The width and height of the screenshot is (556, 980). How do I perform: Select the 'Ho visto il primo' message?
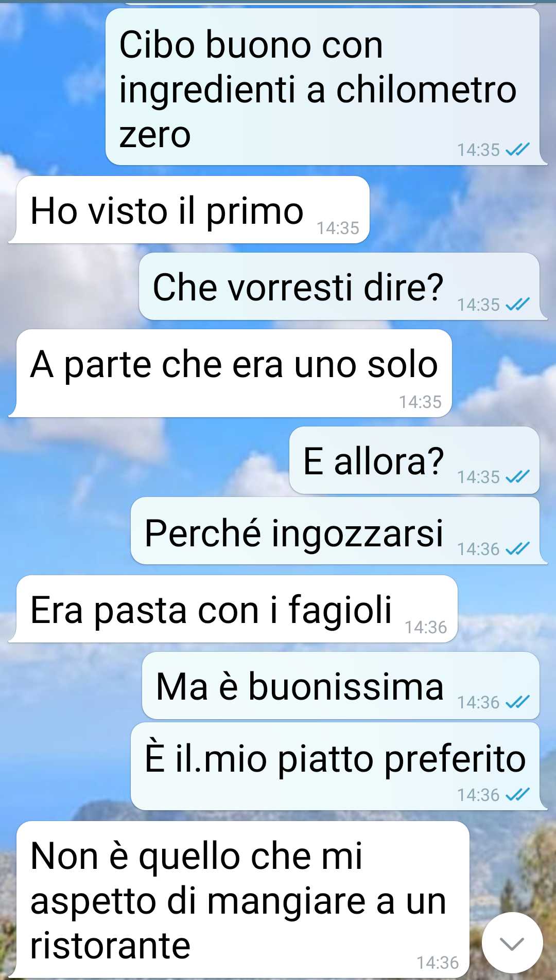189,210
